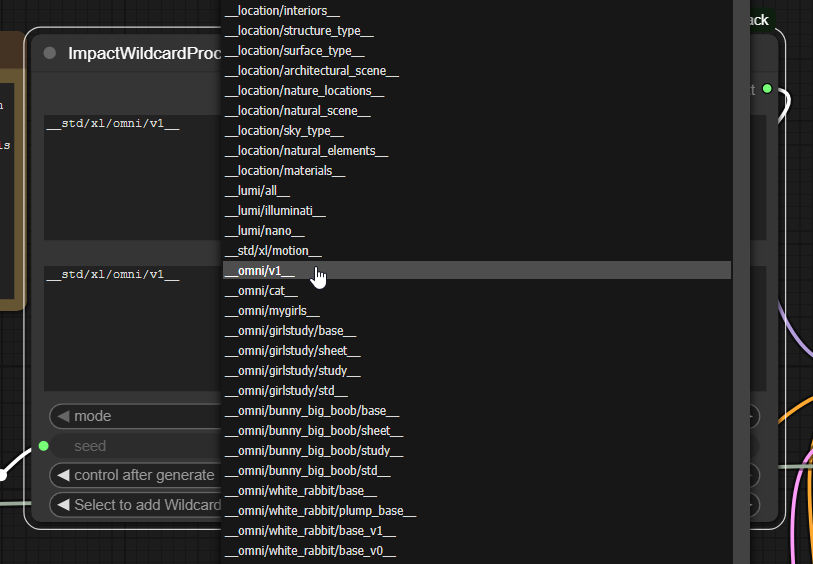Choose __location/nature_locations__ wildcard
813x564 pixels.
pos(477,91)
